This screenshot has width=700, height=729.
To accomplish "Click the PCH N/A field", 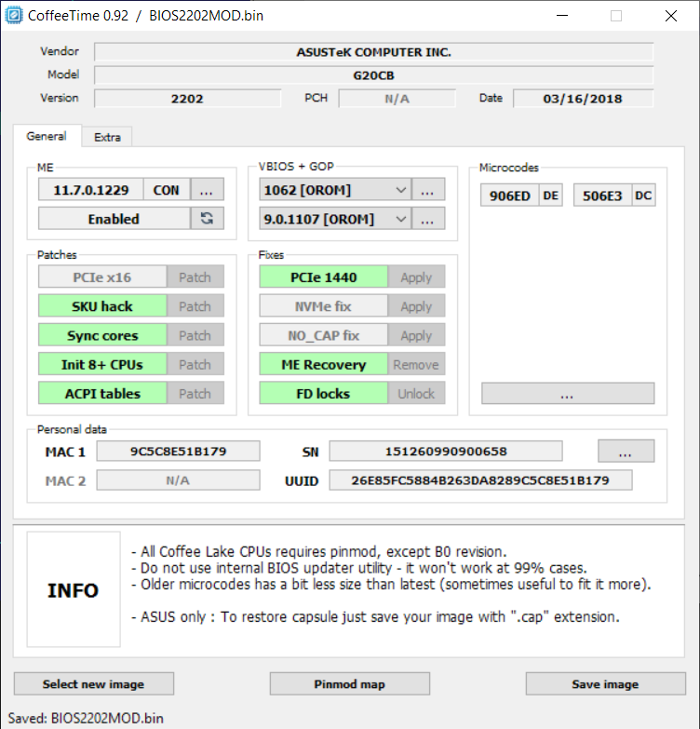I will [397, 98].
